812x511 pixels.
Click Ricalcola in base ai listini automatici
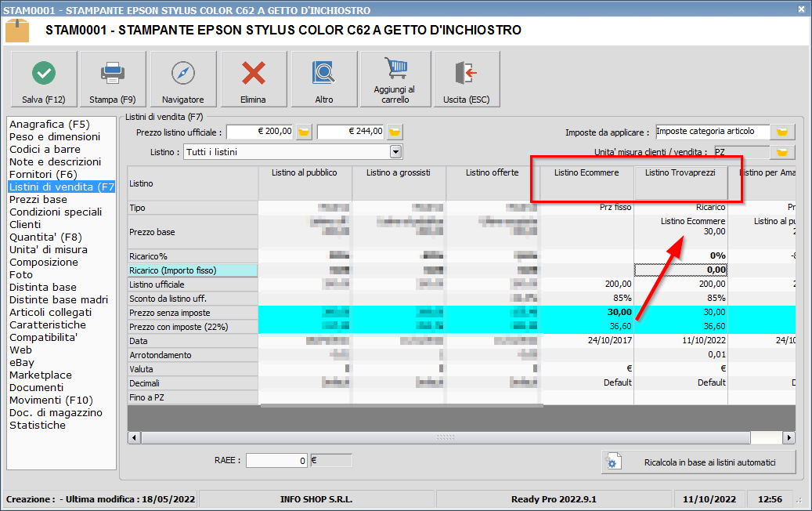coord(698,462)
